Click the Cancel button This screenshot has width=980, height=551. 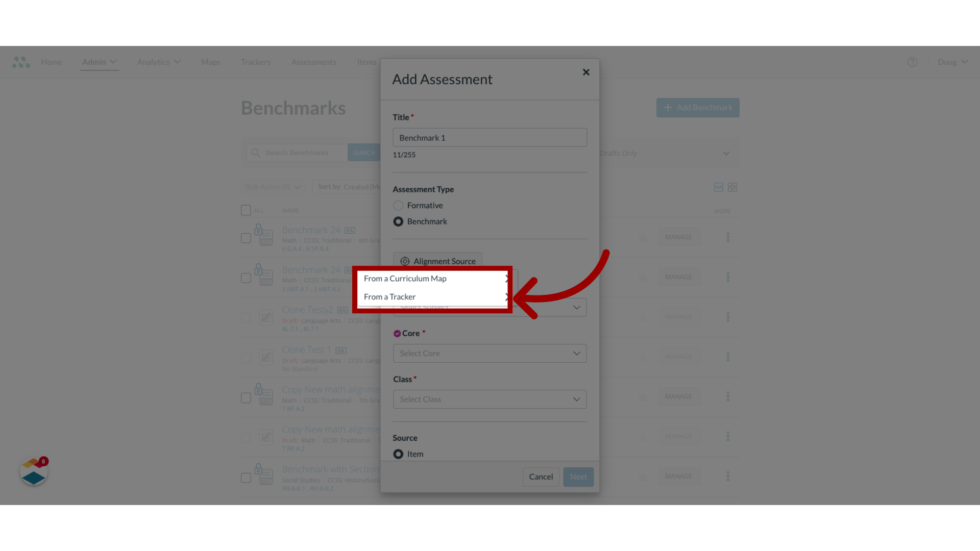pos(541,475)
